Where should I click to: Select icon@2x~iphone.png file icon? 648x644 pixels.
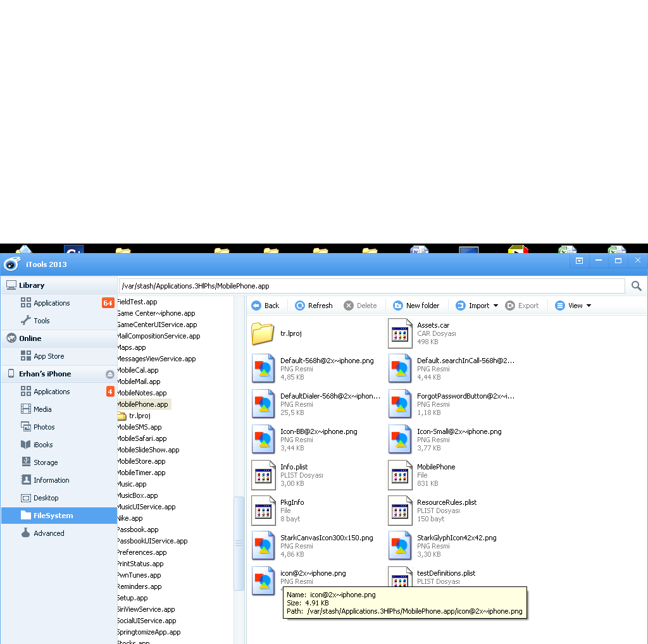pyautogui.click(x=263, y=581)
